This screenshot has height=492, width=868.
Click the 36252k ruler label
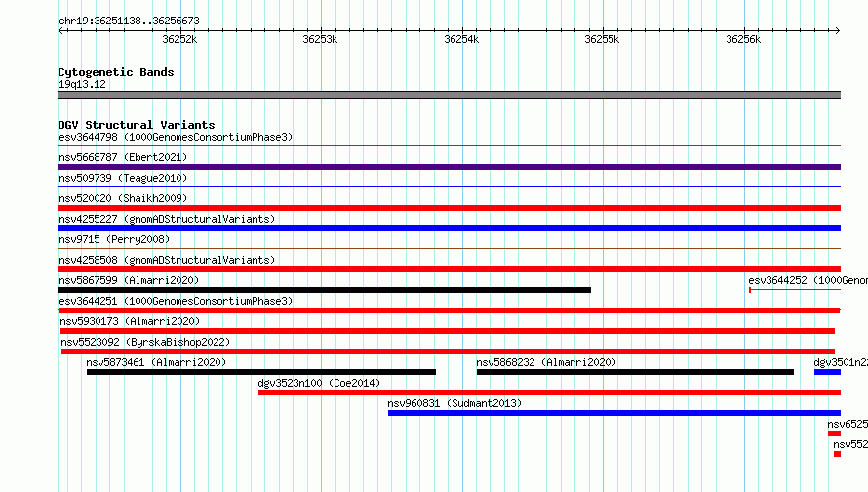click(179, 39)
